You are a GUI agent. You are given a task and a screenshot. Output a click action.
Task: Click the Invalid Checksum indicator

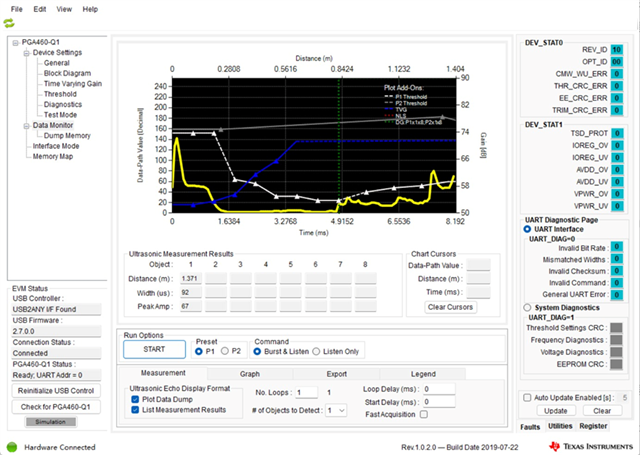tap(617, 271)
